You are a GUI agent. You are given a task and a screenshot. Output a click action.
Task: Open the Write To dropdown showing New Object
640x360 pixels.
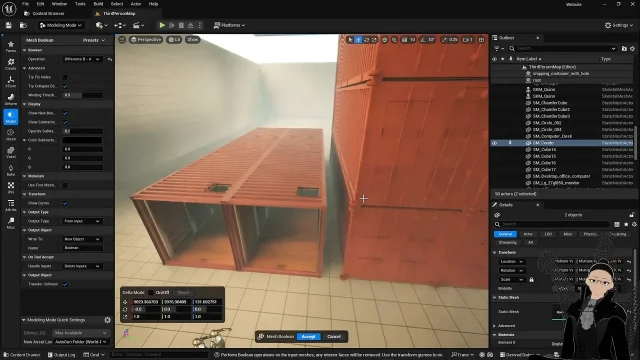[x=82, y=239]
